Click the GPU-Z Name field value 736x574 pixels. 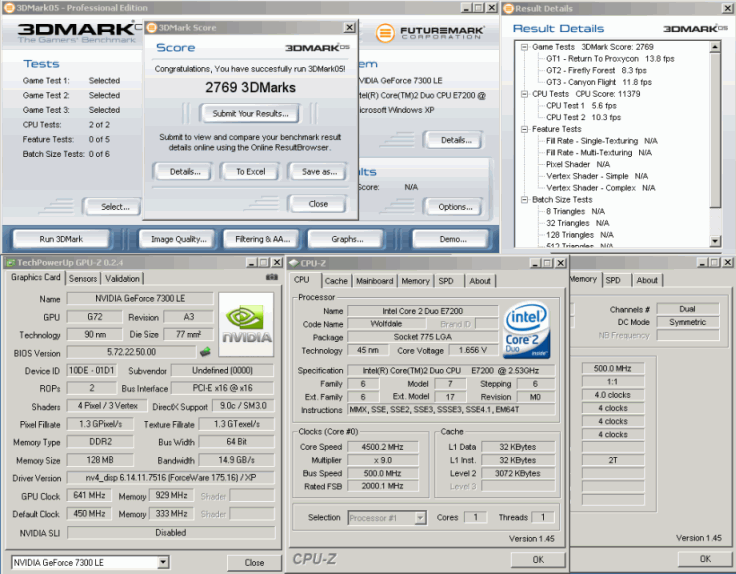tap(140, 298)
